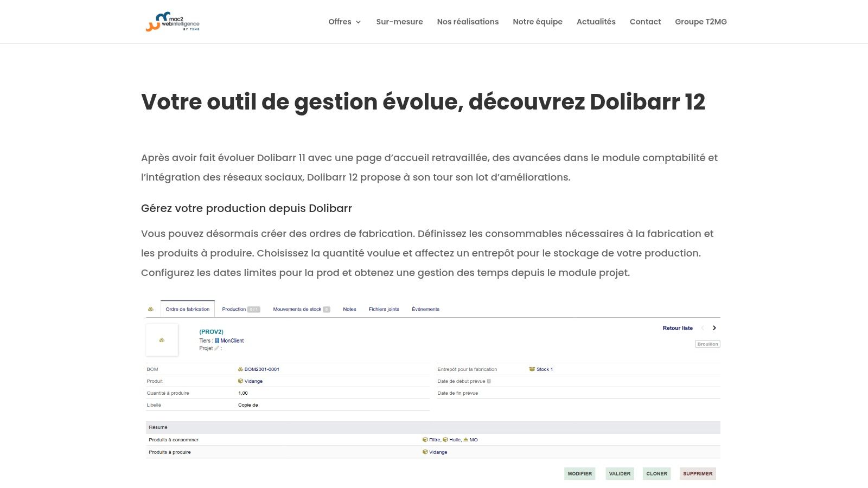Click the Huile product icon
Image resolution: width=868 pixels, height=488 pixels.
point(445,440)
